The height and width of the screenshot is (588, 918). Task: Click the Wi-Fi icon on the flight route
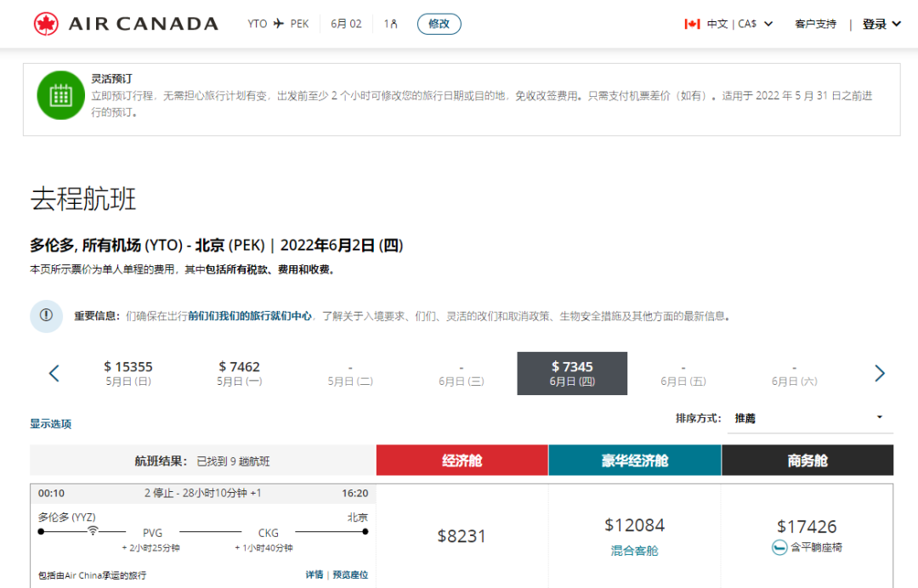point(93,530)
